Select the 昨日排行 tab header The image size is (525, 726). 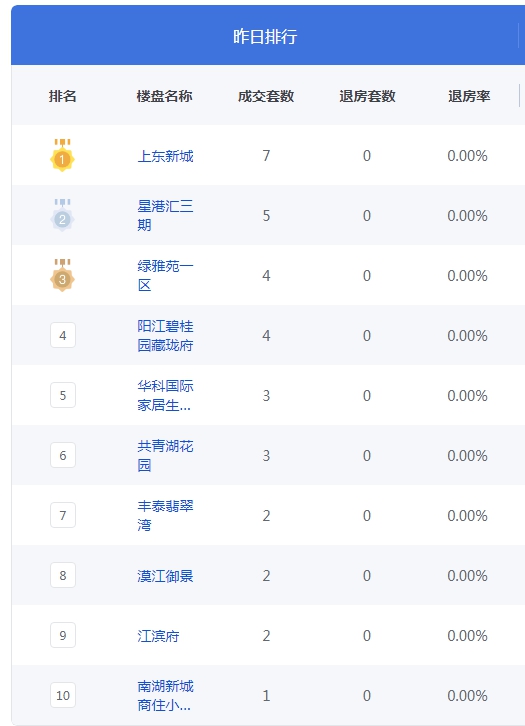pos(265,36)
